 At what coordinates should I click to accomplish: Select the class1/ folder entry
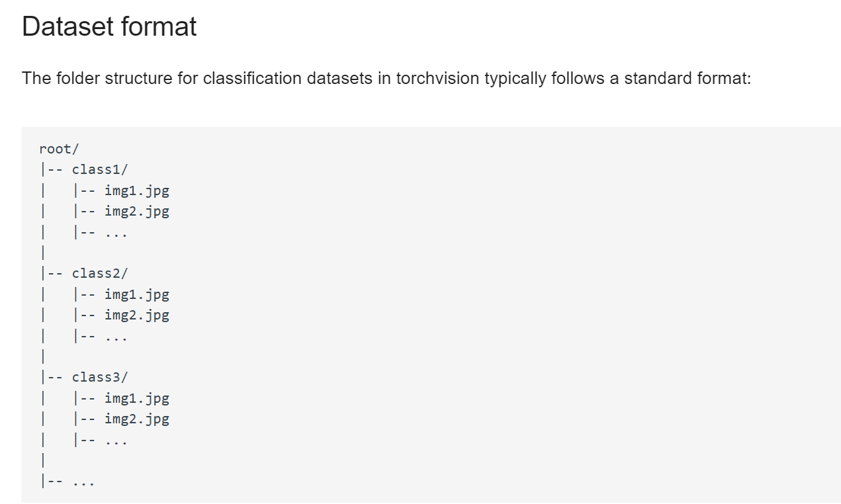coord(100,169)
